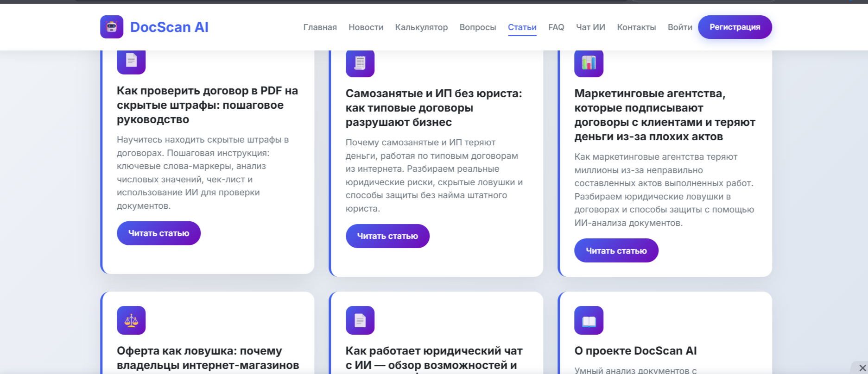Click the DocScan AI robot logo icon
Image resolution: width=868 pixels, height=374 pixels.
(112, 27)
